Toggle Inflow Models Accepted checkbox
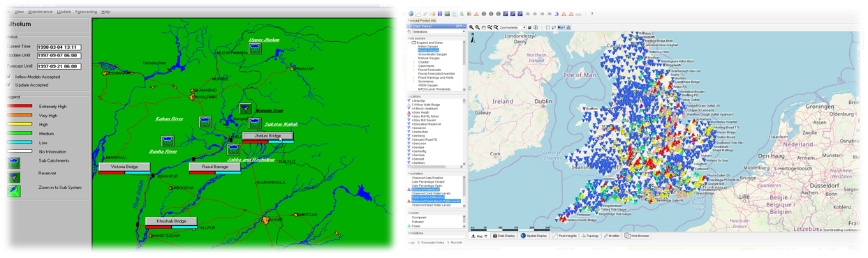The image size is (868, 258). [x=9, y=77]
